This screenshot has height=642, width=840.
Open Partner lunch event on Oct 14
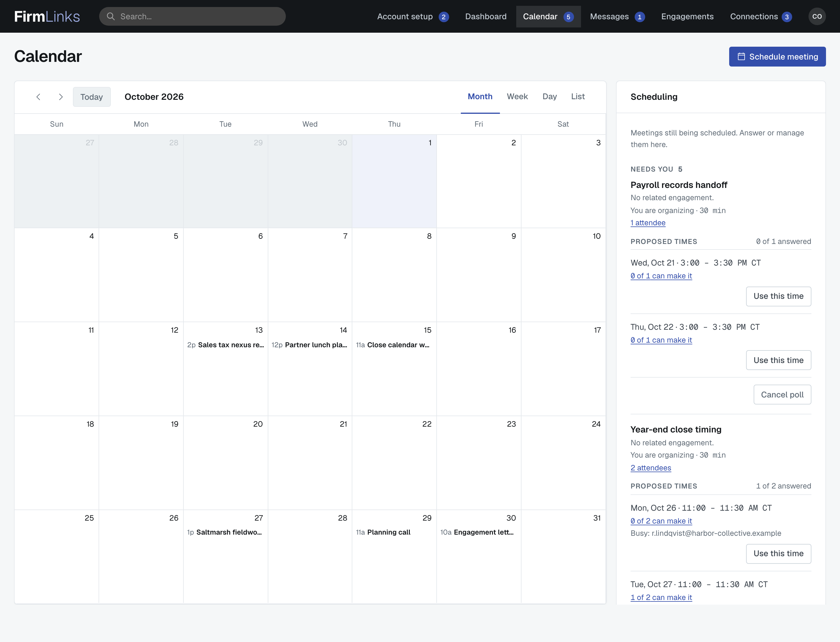[309, 345]
